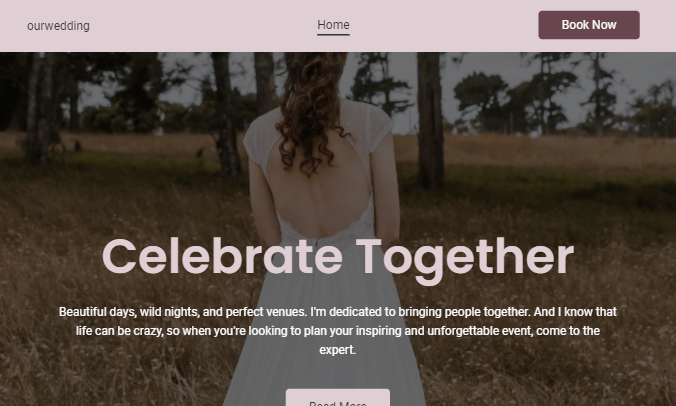The width and height of the screenshot is (676, 406).
Task: Click the underline beneath Home link
Action: tap(333, 34)
